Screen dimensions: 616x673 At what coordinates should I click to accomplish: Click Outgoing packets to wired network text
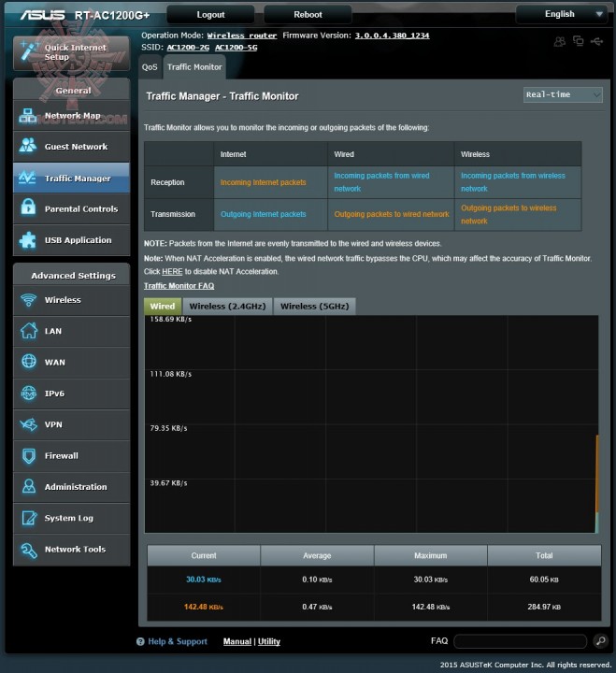[x=392, y=214]
